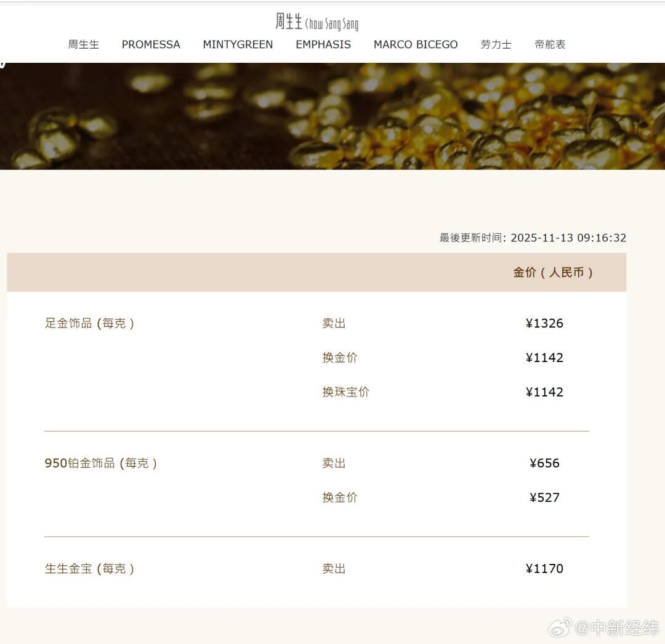Click the ¥656 platinum selling price
The image size is (665, 644).
(x=544, y=463)
